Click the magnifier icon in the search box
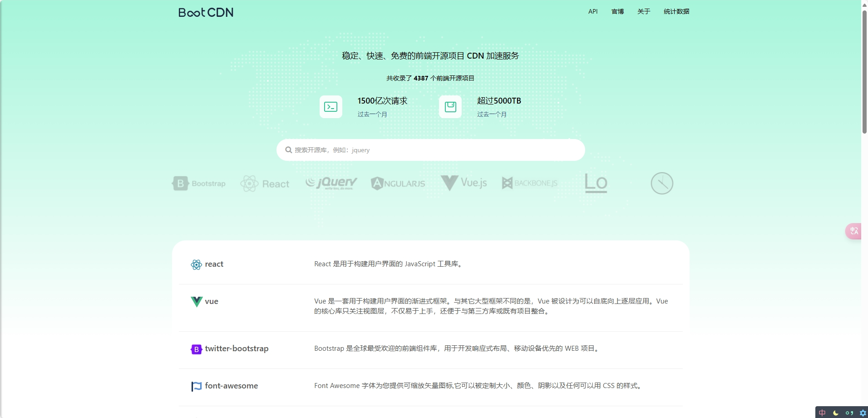868x418 pixels. click(x=288, y=150)
